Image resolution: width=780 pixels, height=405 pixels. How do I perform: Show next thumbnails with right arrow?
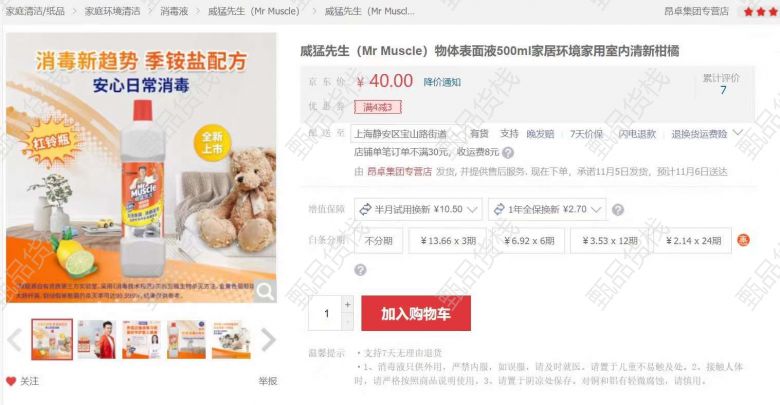268,340
